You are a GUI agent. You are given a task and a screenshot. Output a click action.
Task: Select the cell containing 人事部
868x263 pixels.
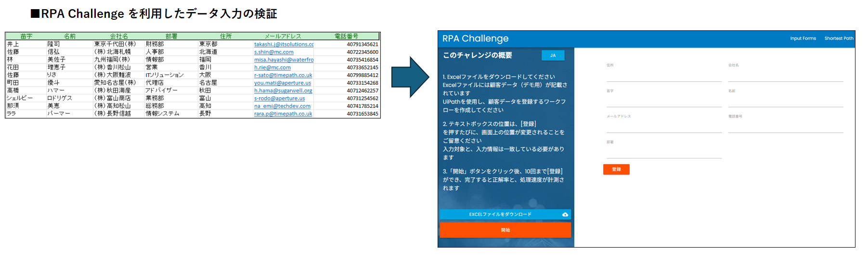tap(171, 52)
